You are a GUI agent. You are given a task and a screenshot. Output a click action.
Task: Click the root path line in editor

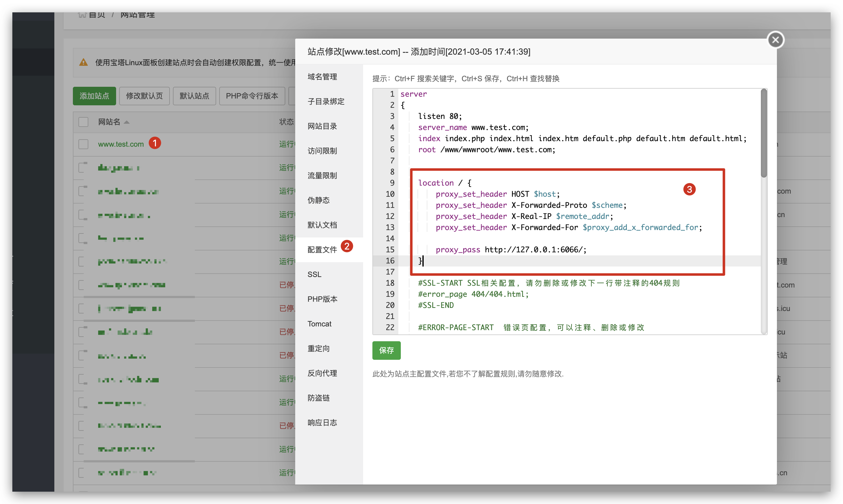pyautogui.click(x=487, y=150)
